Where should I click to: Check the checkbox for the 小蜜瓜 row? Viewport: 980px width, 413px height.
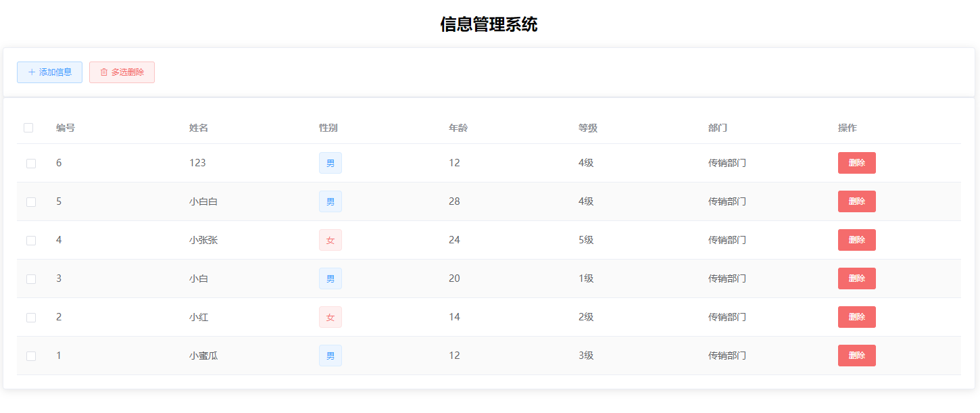point(30,355)
